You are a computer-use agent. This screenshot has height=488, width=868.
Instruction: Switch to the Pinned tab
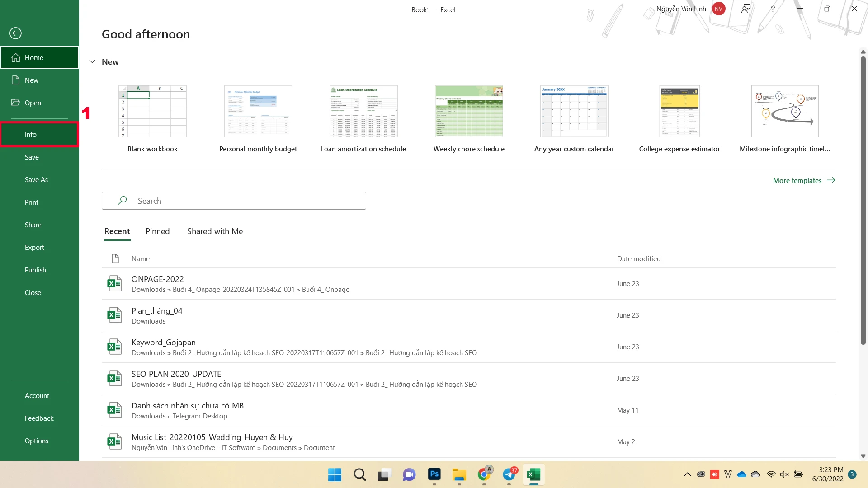[157, 231]
